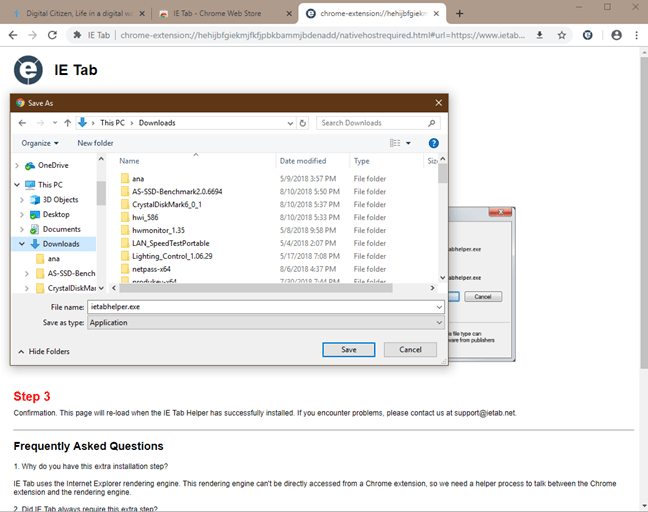Close the Digital Citizen tab
This screenshot has width=648, height=512.
pyautogui.click(x=142, y=14)
